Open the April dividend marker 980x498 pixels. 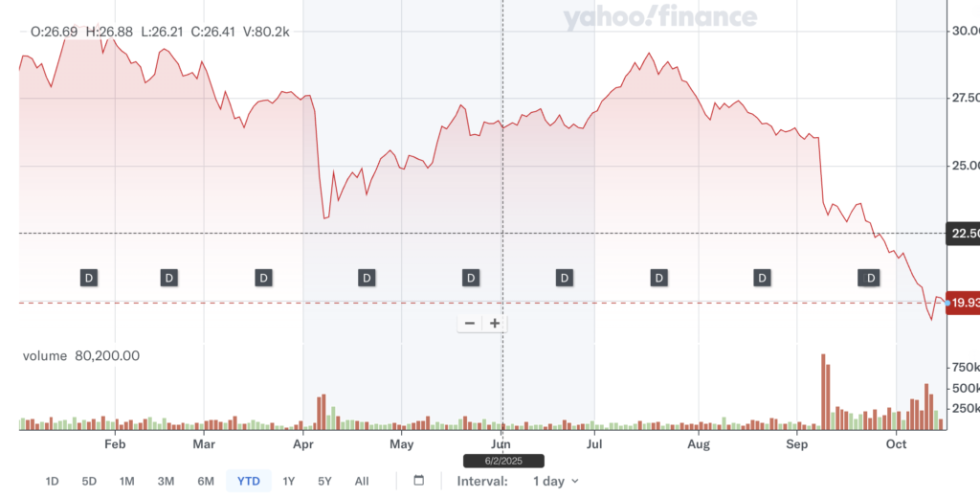click(x=367, y=278)
